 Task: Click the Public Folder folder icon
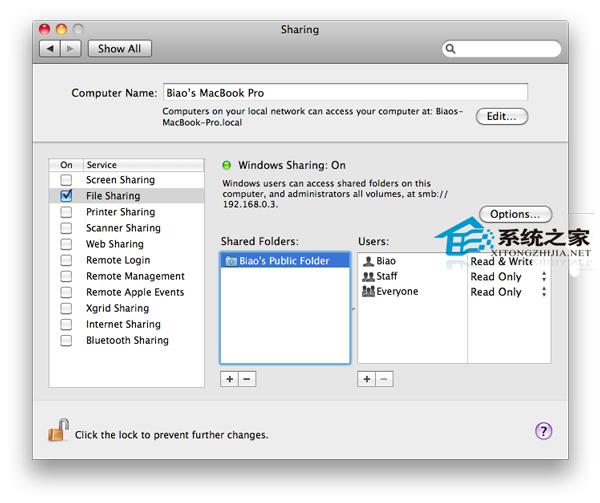pos(231,261)
